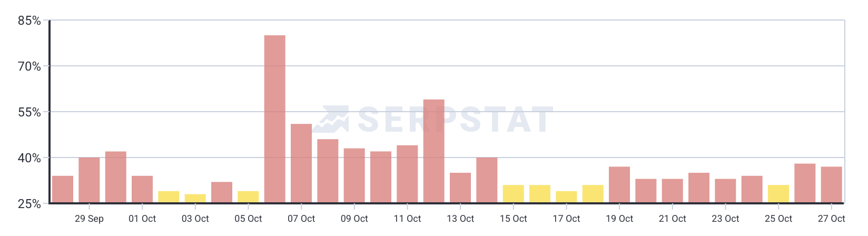Click the 55% y-axis label
This screenshot has height=236, width=868.
[29, 112]
